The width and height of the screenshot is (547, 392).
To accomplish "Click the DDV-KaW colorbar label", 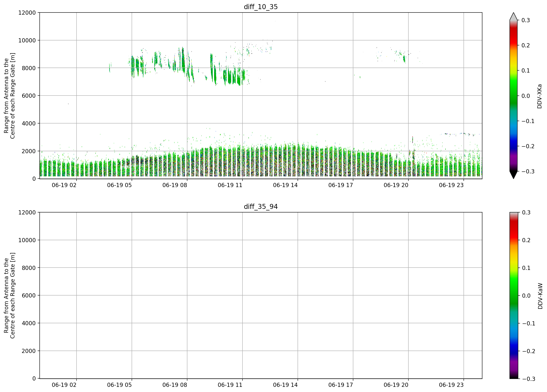I will (540, 296).
